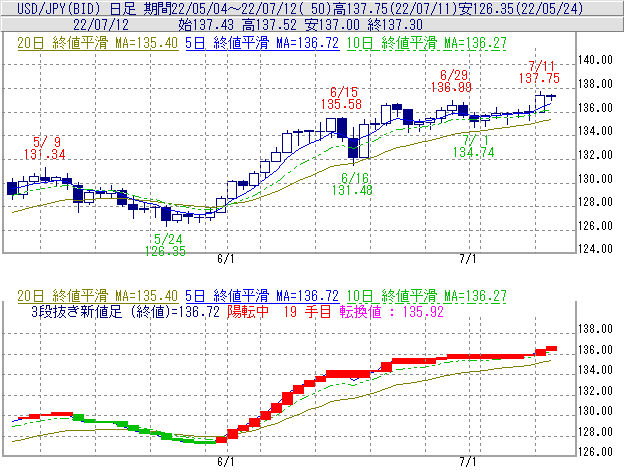Click the 3段抜き新値足 (終値)=136.72 label

coord(125,312)
